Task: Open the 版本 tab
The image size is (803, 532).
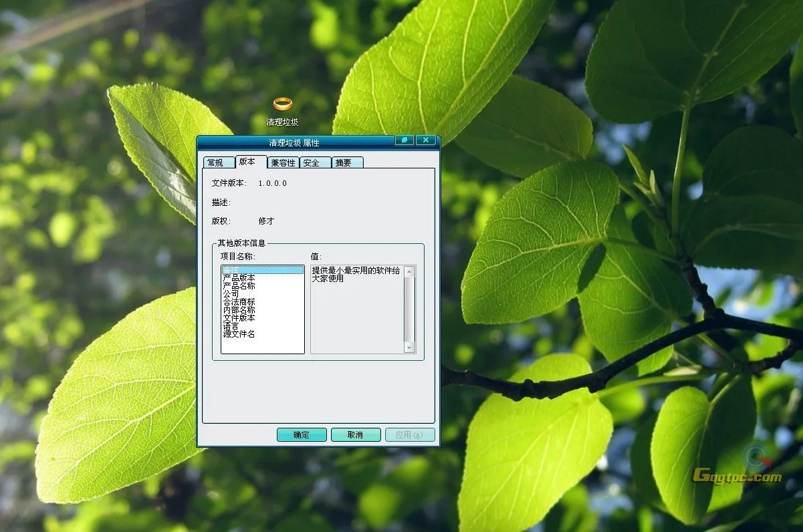Action: (x=247, y=162)
